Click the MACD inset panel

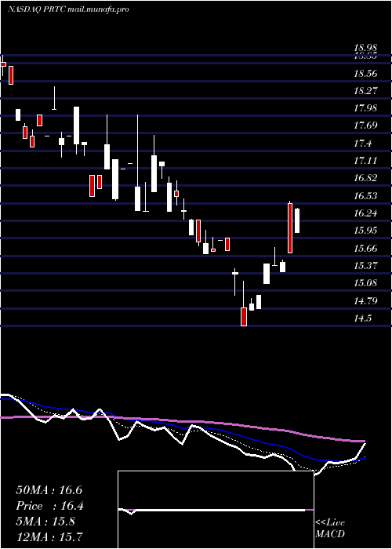click(216, 510)
